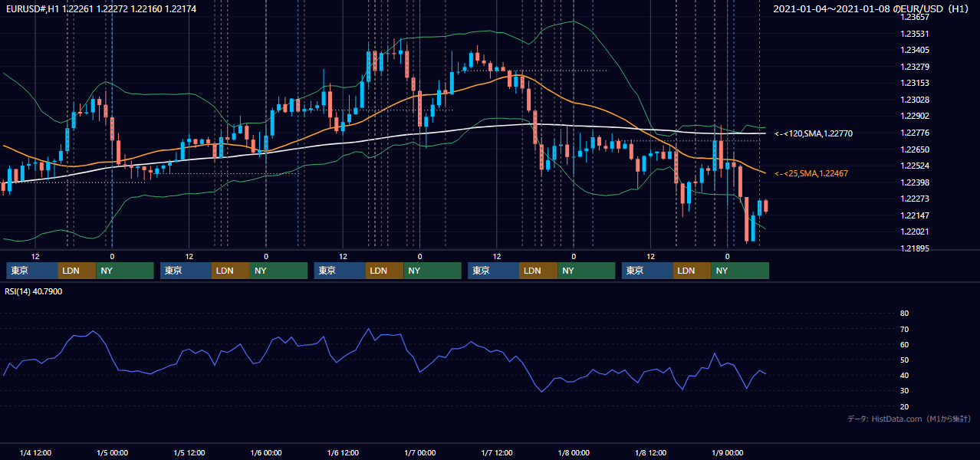Click price axis label 1.23028
Image resolution: width=980 pixels, height=460 pixels.
pyautogui.click(x=915, y=100)
